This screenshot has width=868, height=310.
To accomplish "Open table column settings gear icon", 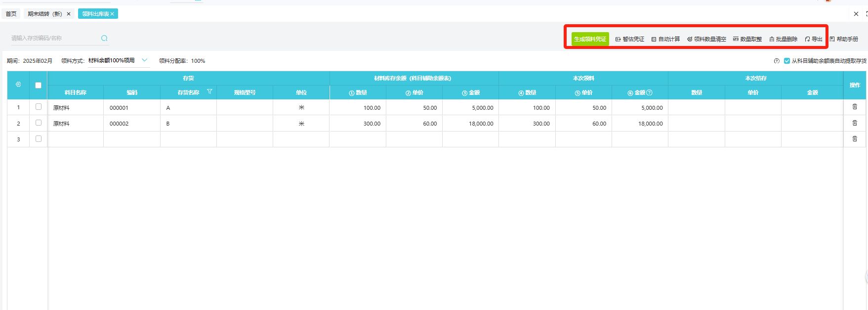I will pyautogui.click(x=18, y=85).
